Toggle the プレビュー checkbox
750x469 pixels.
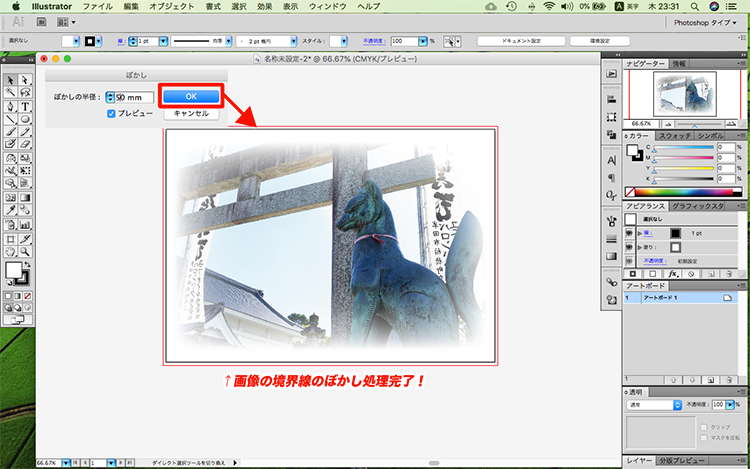coord(112,114)
